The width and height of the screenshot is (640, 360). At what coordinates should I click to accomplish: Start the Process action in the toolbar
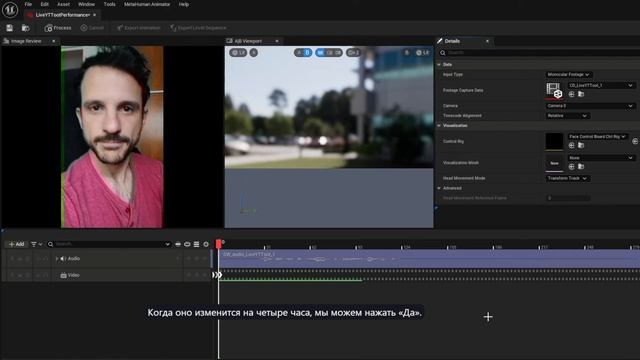(58, 28)
